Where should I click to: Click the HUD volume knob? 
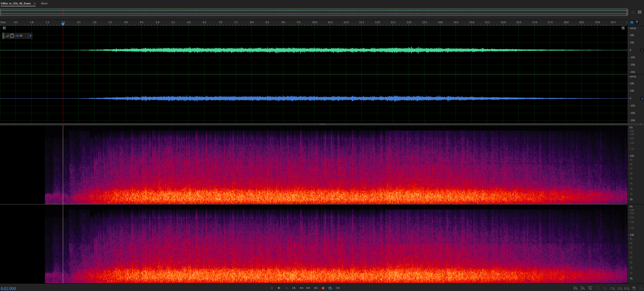(12, 36)
